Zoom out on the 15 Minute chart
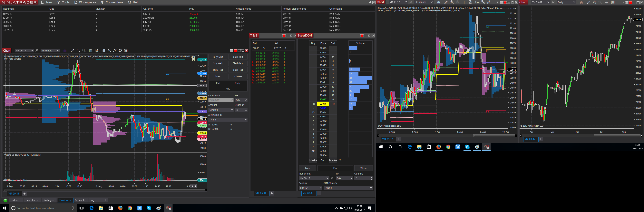The width and height of the screenshot is (644, 212). pyautogui.click(x=84, y=51)
